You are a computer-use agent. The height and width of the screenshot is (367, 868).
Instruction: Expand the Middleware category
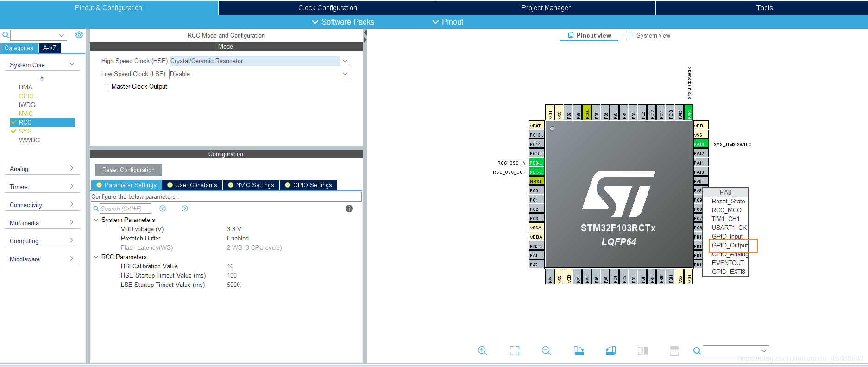coord(72,259)
